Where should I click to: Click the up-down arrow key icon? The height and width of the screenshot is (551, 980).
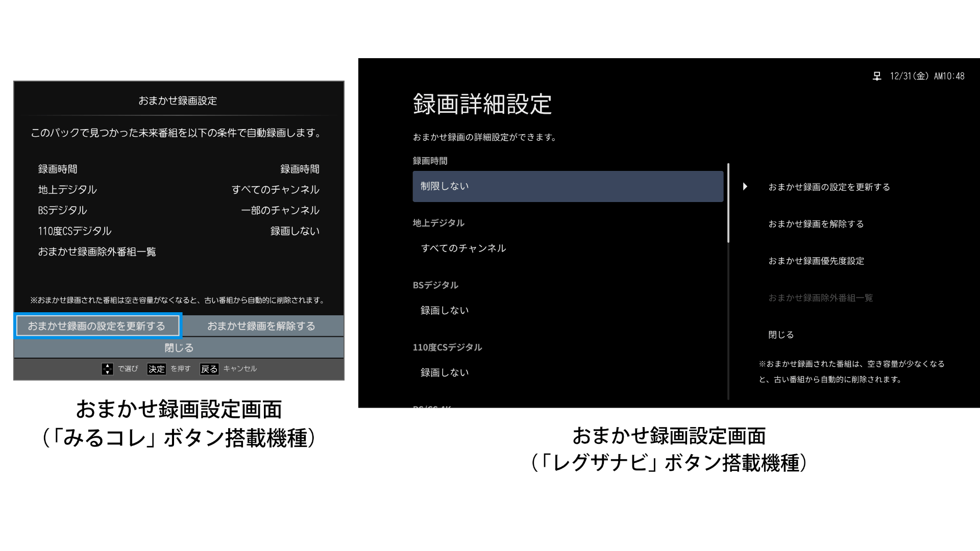pyautogui.click(x=107, y=369)
